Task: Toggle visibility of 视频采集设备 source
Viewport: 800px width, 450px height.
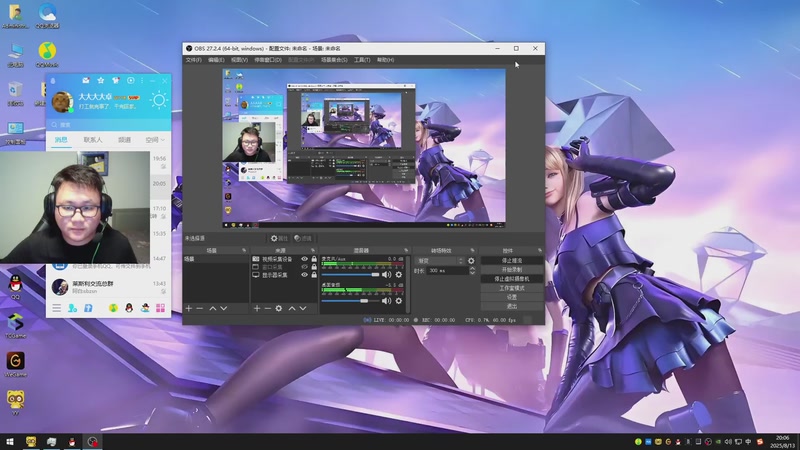Action: (305, 259)
